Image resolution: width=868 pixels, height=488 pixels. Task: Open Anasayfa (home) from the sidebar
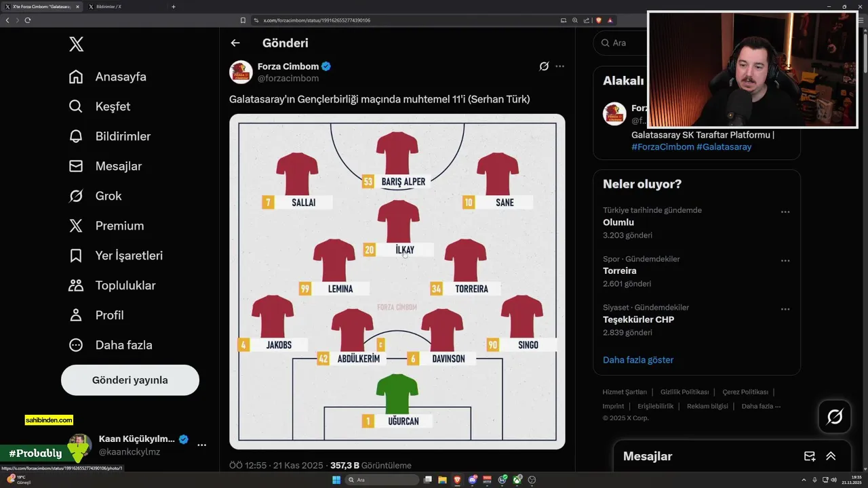(108, 77)
